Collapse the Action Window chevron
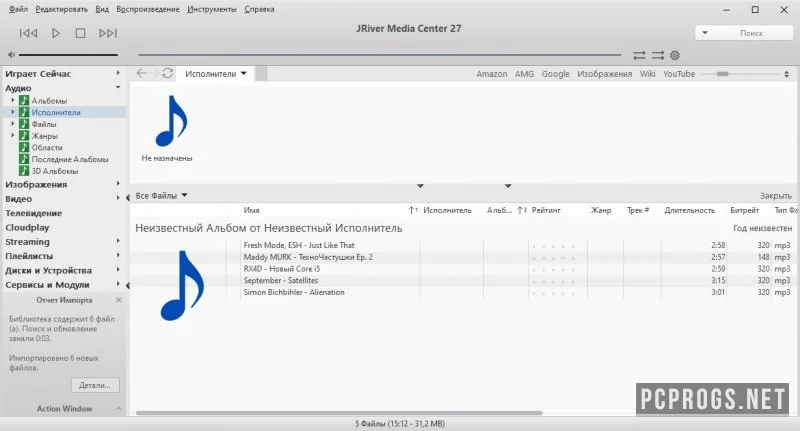Screen dimensions: 800x431 click(x=118, y=409)
